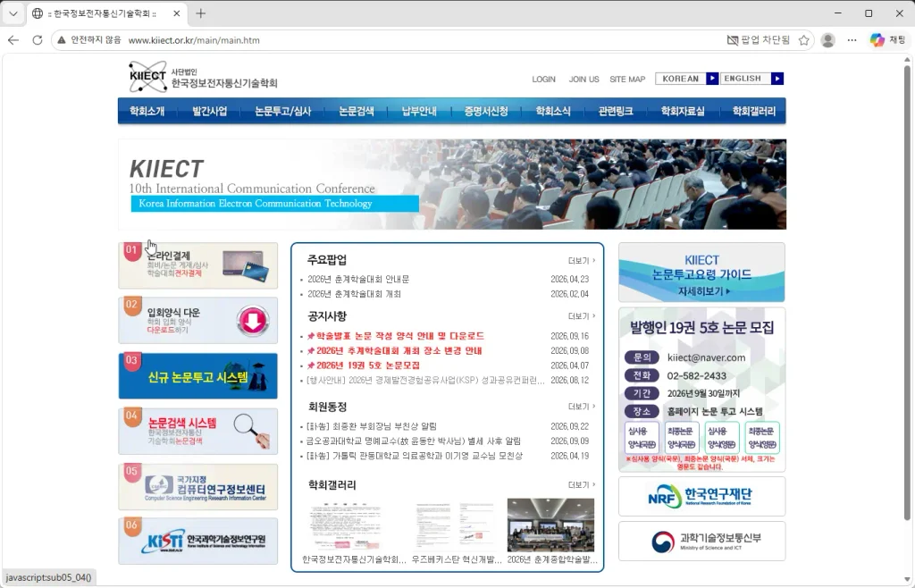
Task: Open the SITE MAP link
Action: click(x=627, y=80)
